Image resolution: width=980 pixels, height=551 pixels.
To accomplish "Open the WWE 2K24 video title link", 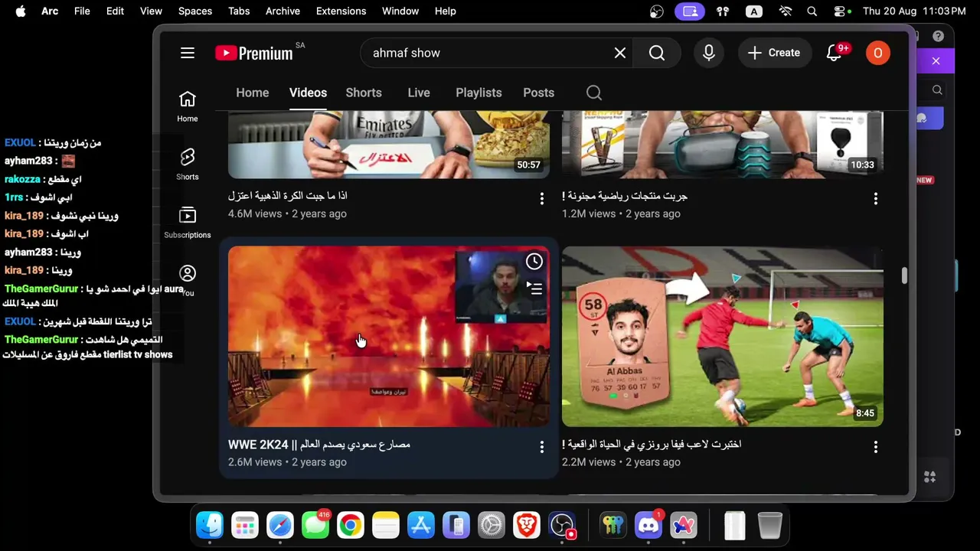I will tap(319, 445).
